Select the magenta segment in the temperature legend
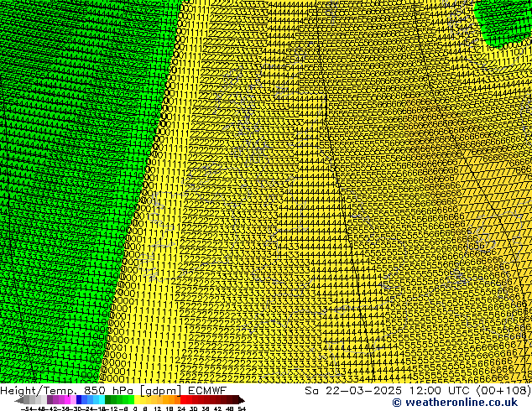This screenshot has width=532, height=411. pos(69,400)
